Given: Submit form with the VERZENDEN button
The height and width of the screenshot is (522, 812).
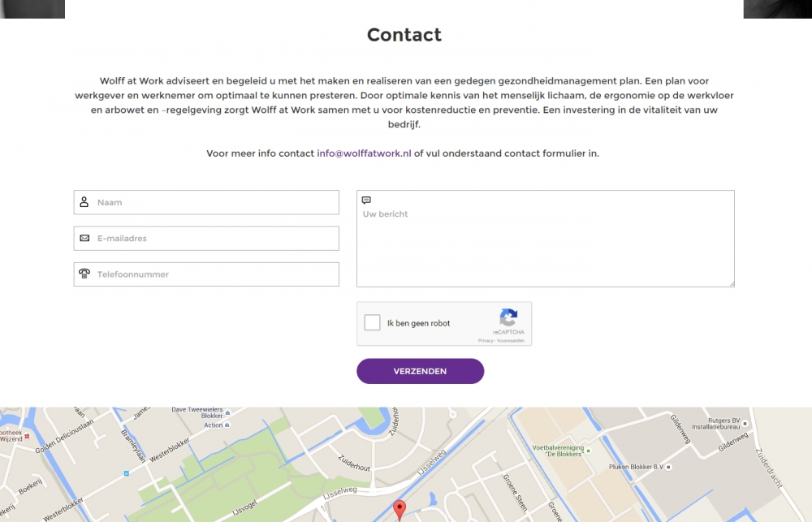Looking at the screenshot, I should click(x=420, y=371).
